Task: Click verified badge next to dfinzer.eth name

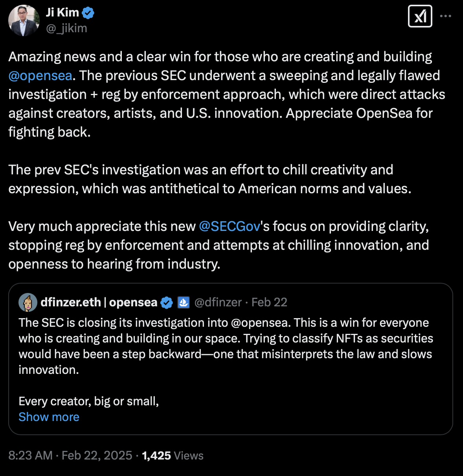Action: coord(167,302)
